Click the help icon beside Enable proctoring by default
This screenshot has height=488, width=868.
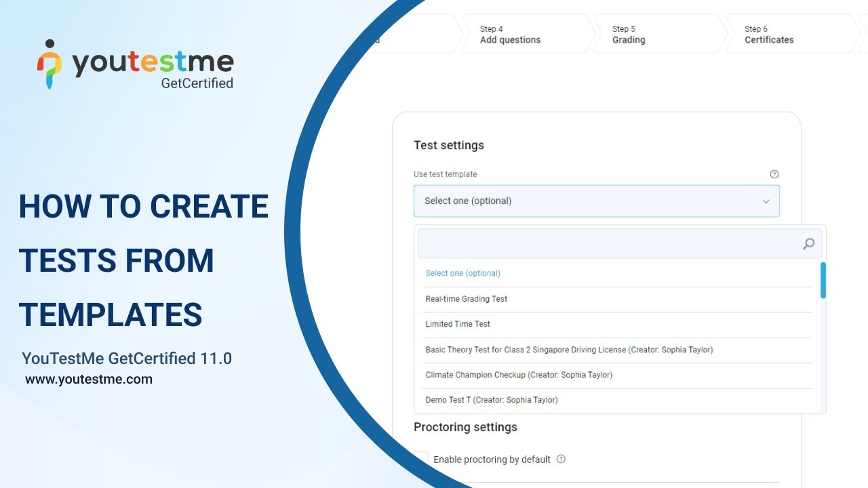tap(561, 459)
